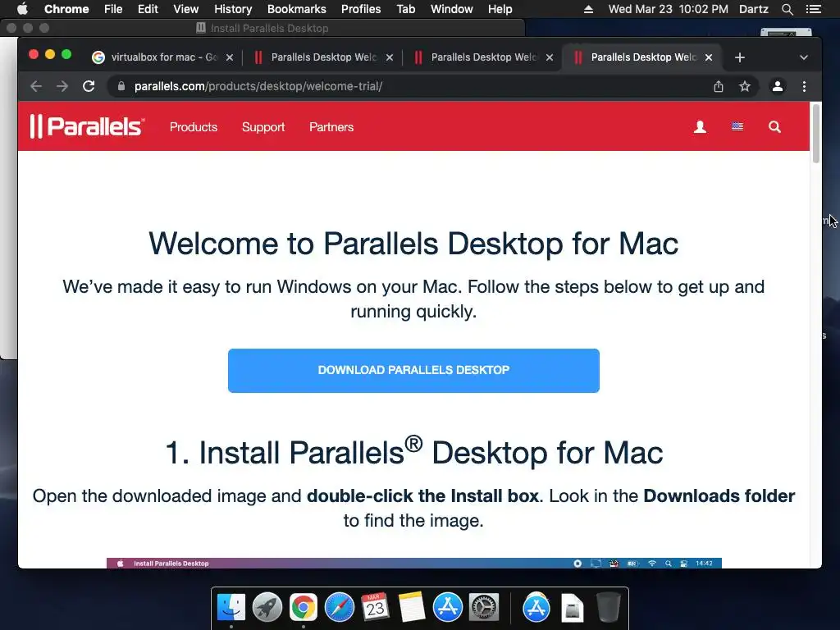Click the date and time in menu bar

pyautogui.click(x=668, y=9)
